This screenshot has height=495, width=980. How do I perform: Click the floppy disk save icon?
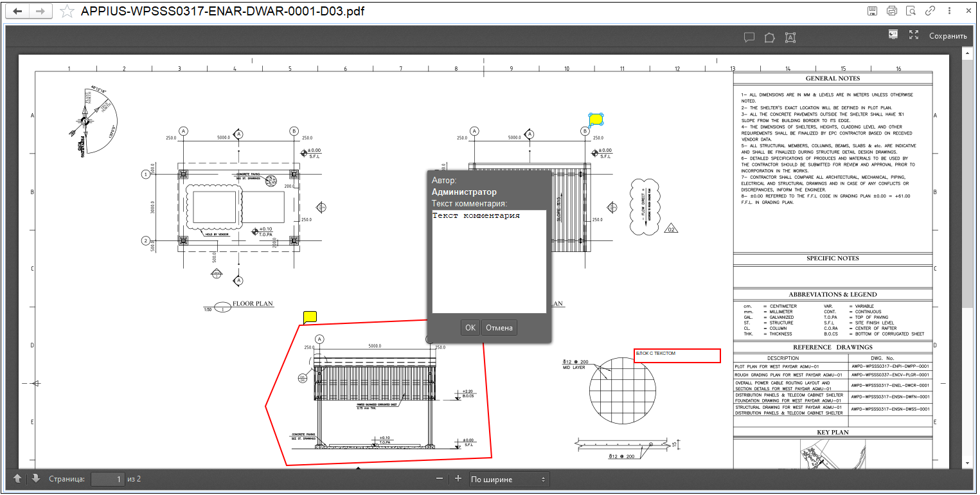pos(872,11)
